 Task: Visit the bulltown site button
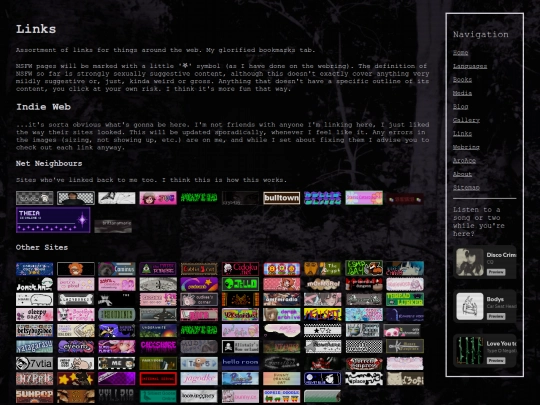pyautogui.click(x=282, y=198)
